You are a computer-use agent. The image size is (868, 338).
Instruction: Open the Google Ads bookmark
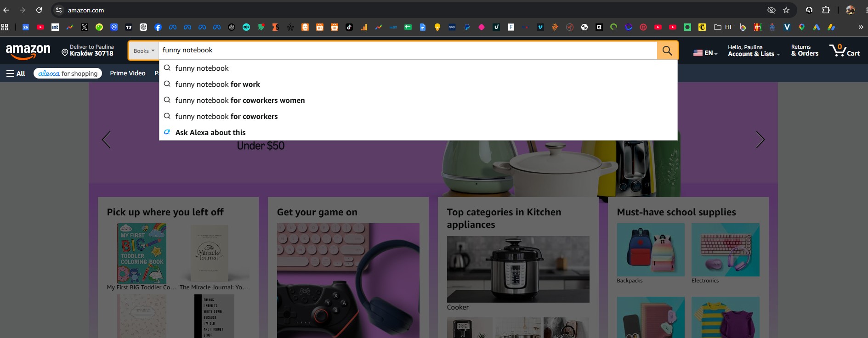pyautogui.click(x=817, y=27)
